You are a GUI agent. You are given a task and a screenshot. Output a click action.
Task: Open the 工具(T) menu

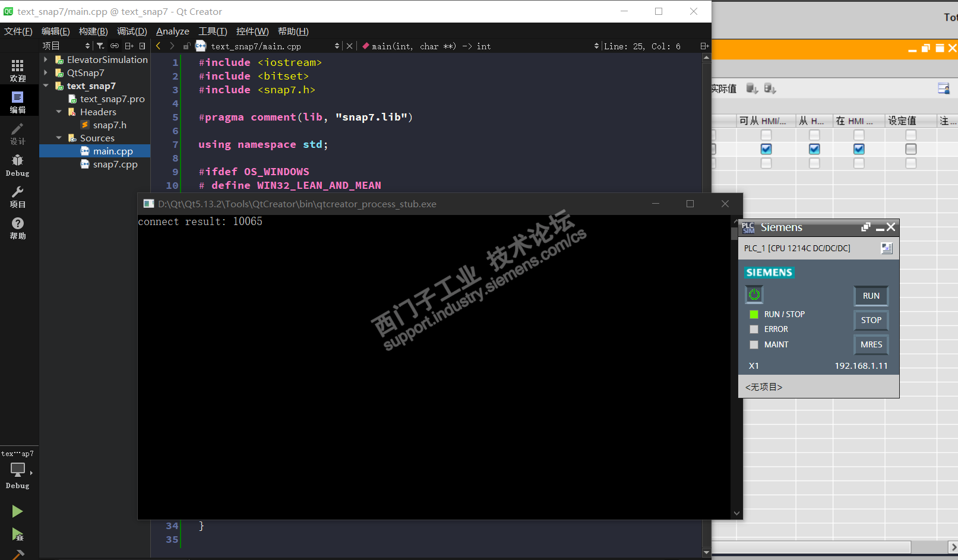click(213, 31)
